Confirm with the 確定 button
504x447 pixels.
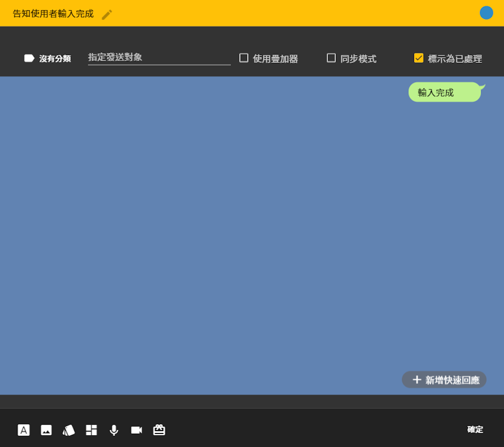click(x=475, y=429)
